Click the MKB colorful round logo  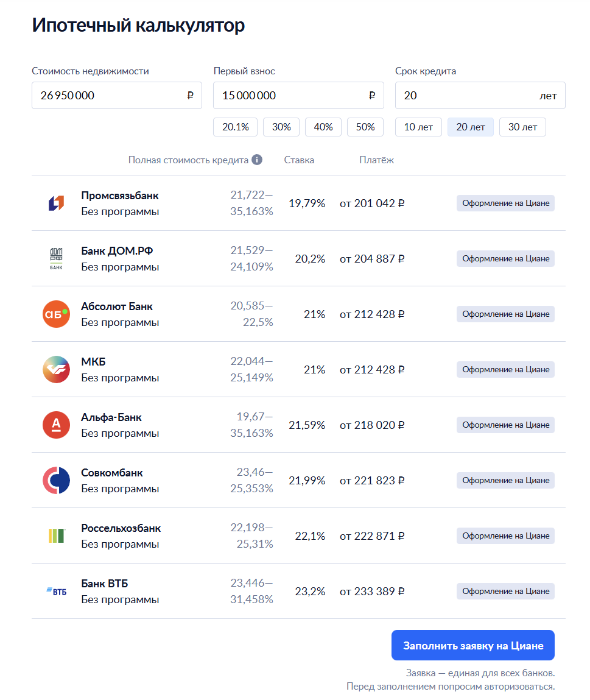tap(56, 370)
